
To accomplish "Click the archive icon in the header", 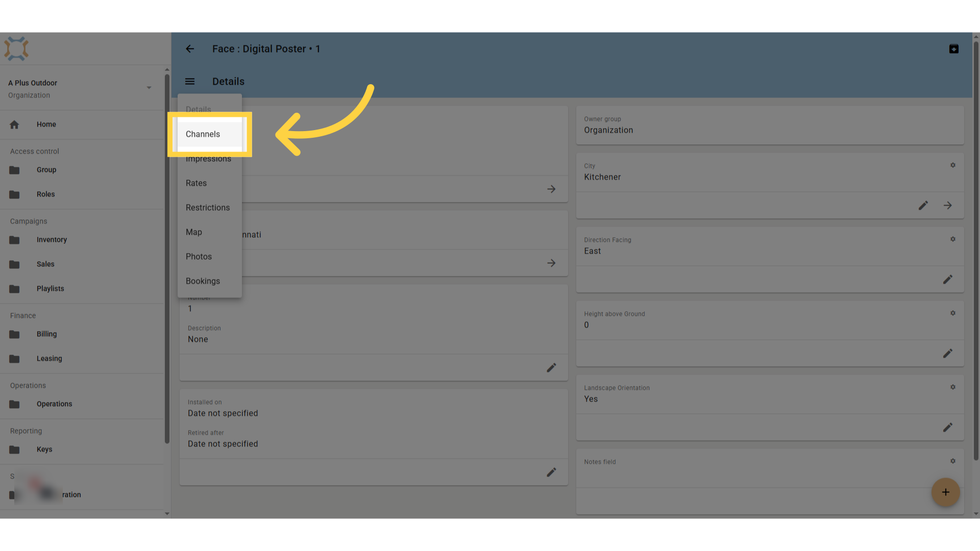I will (953, 49).
